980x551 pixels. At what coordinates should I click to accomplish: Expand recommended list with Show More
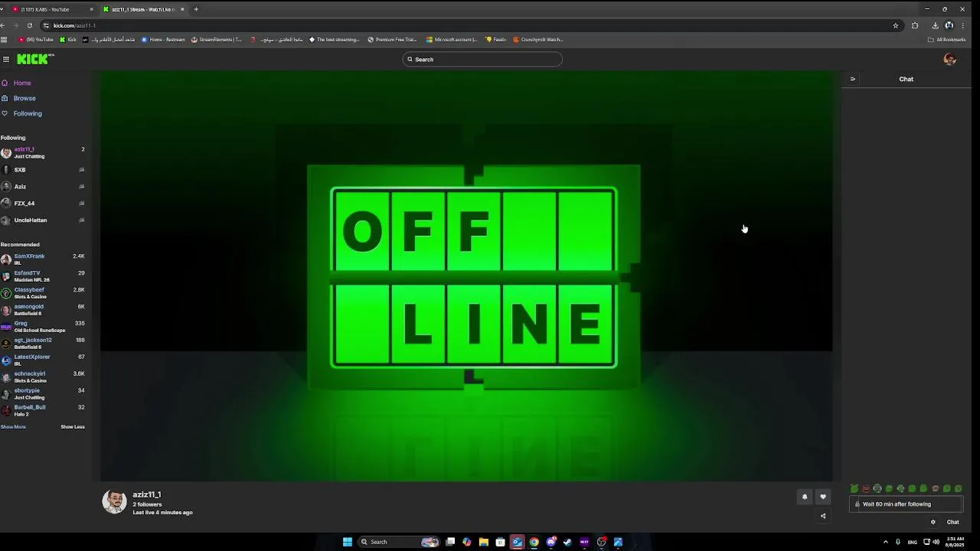[x=13, y=427]
